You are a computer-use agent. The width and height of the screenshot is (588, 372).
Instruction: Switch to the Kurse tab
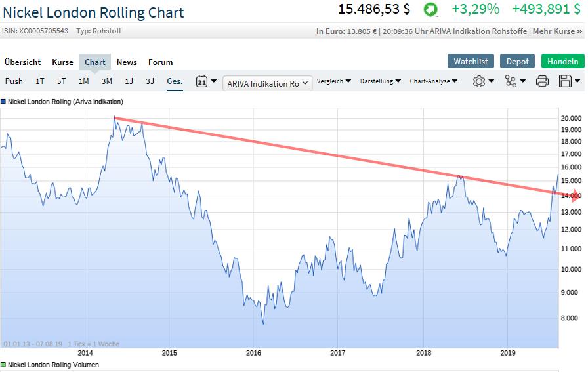pos(62,62)
